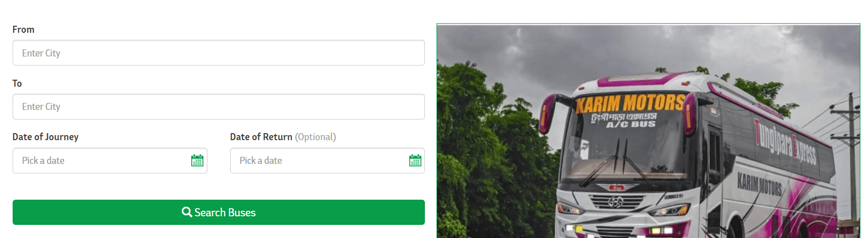Image resolution: width=868 pixels, height=238 pixels.
Task: Click the To label
Action: tap(17, 83)
